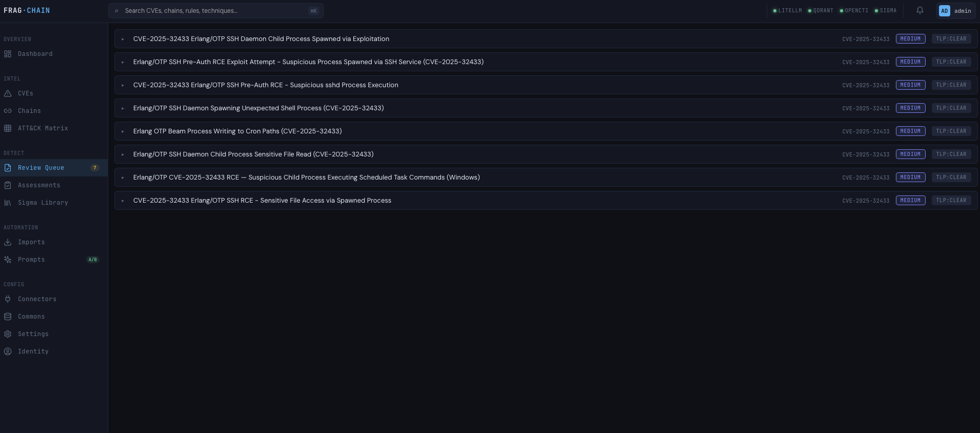Click the Dashboard grid icon

point(8,54)
